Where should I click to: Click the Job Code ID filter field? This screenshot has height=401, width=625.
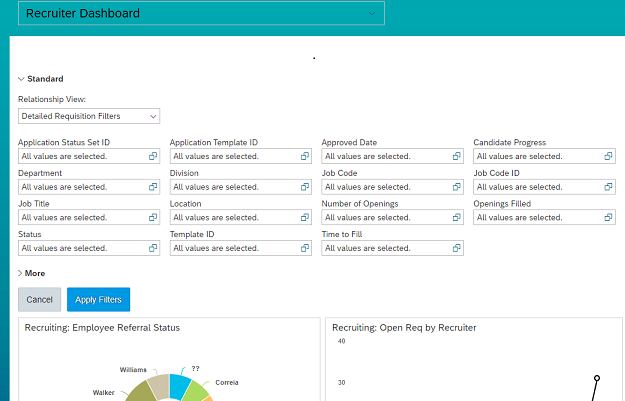(x=544, y=187)
